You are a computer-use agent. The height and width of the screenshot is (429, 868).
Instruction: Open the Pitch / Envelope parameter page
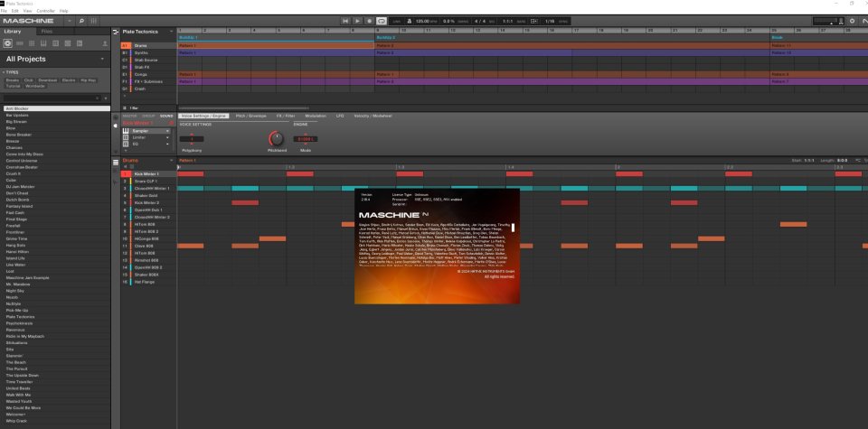click(250, 117)
